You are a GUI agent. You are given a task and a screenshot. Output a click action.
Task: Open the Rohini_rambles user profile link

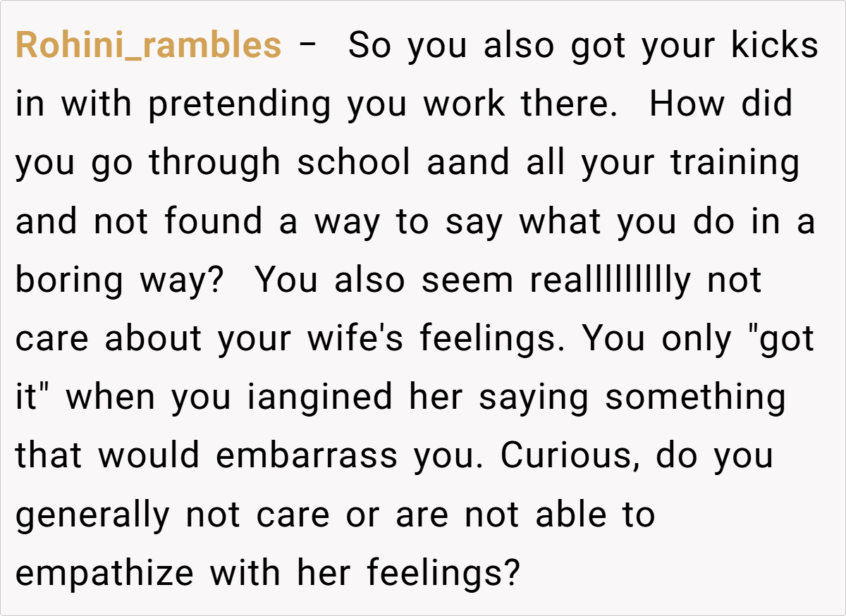point(148,46)
